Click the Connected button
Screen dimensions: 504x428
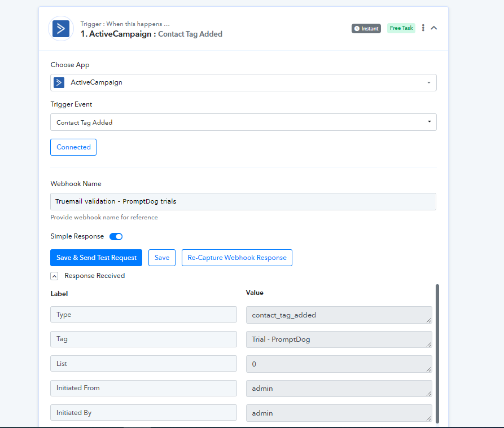[x=73, y=147]
